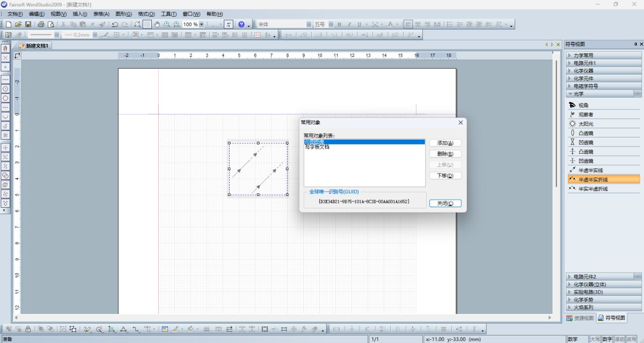Screen dimensions: 644x343
Task: Click the 关闭 button in the dialog
Action: point(445,203)
